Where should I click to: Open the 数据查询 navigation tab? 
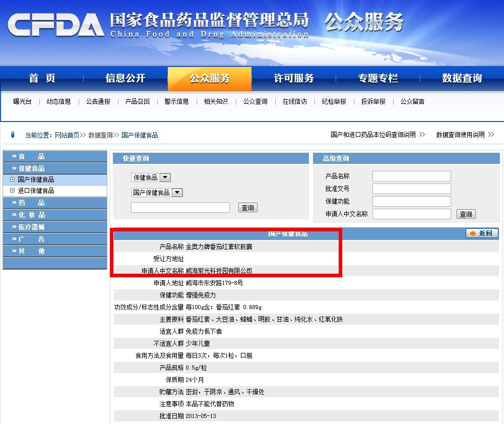click(x=462, y=78)
